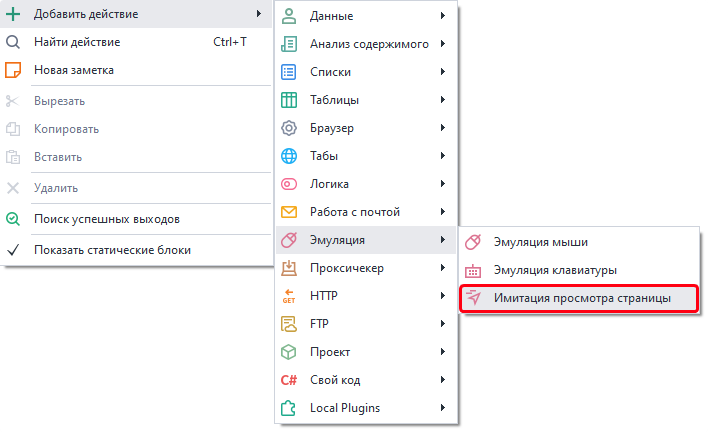The image size is (708, 432).
Task: Expand the Данные submenu arrow
Action: 441,16
